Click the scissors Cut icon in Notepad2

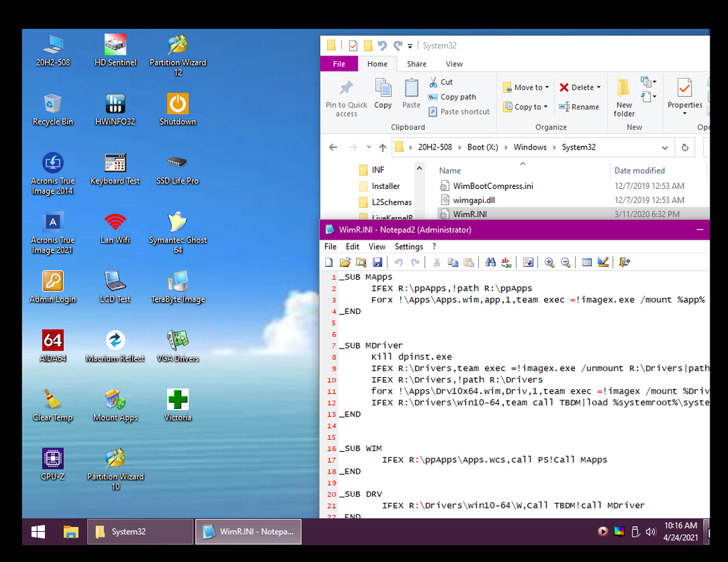437,263
